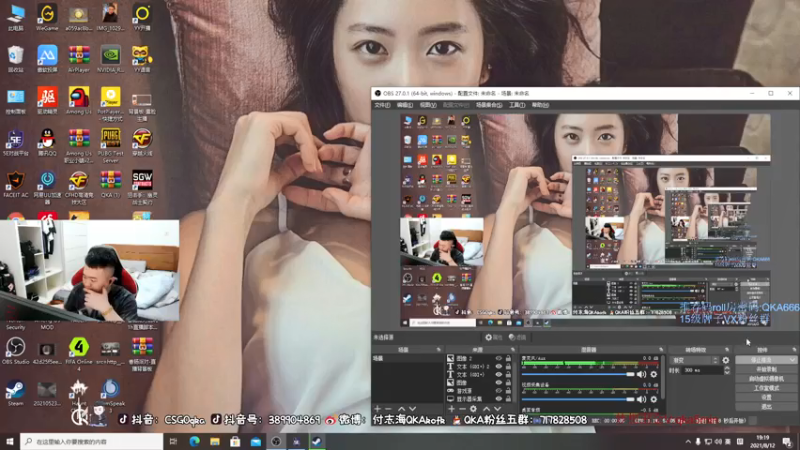800x450 pixels.
Task: Toggle visibility of 文本 (GDI+) 2 source
Action: click(499, 367)
